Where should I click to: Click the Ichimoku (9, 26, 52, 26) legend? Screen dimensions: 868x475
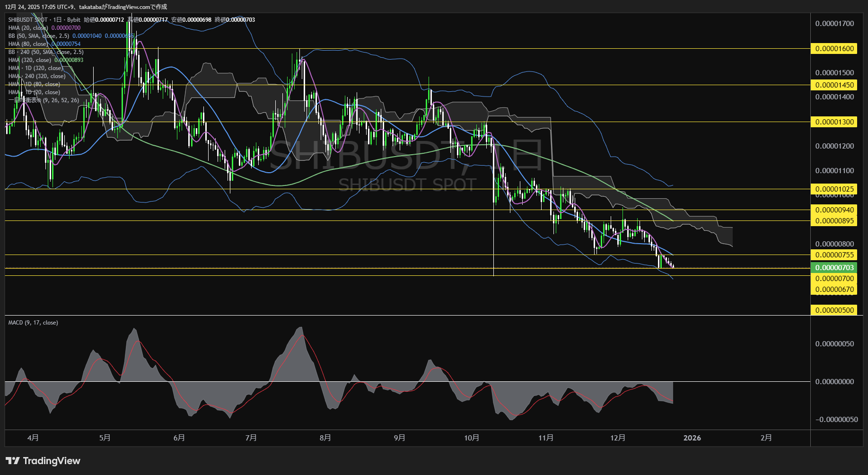pos(44,100)
